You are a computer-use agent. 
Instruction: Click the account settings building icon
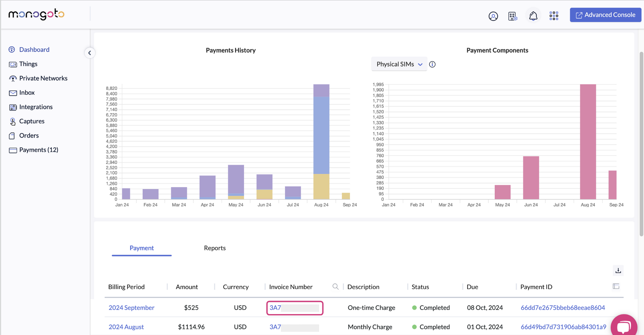(x=513, y=16)
